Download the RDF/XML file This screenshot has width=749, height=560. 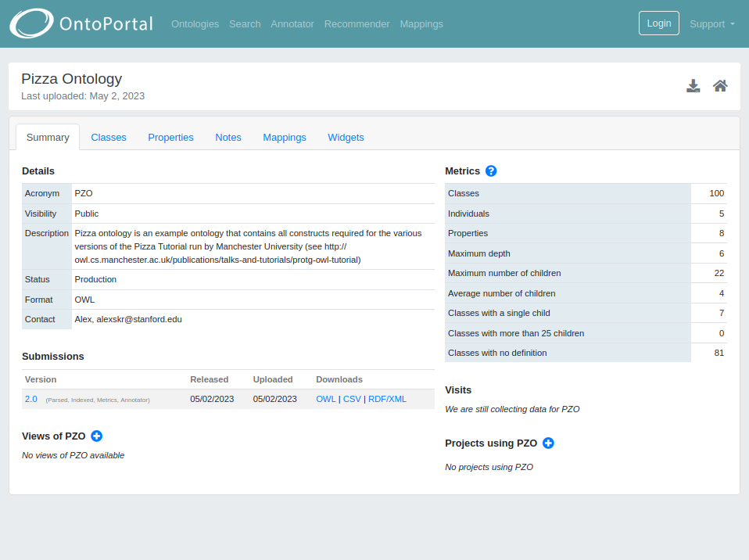coord(387,399)
